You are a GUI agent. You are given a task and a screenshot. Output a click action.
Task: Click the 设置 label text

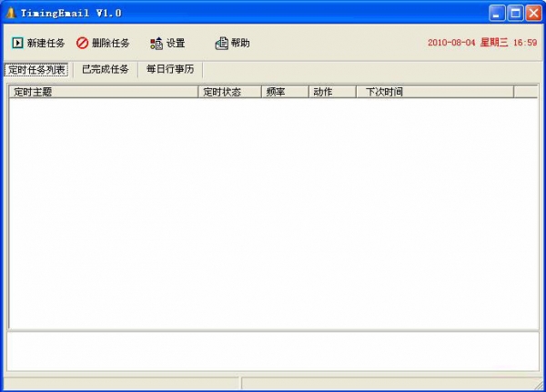pyautogui.click(x=176, y=43)
